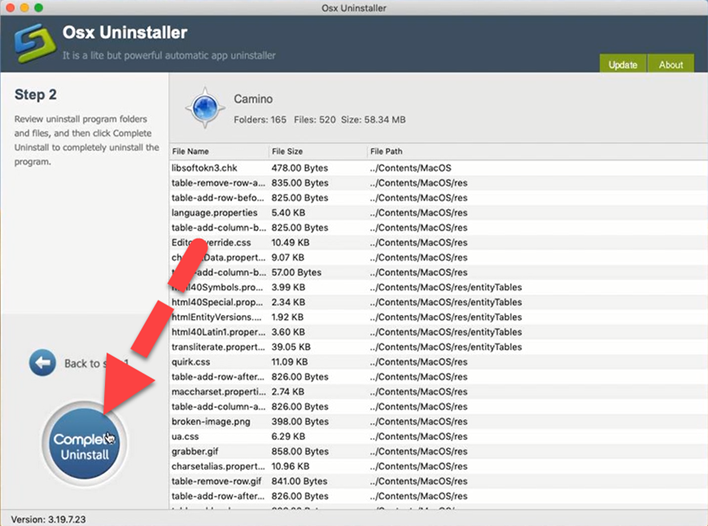Select the table-add-row-befo... file row
The height and width of the screenshot is (526, 708).
tap(438, 198)
